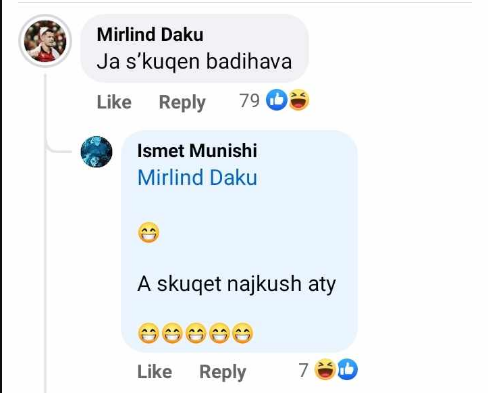The height and width of the screenshot is (393, 488).
Task: Open Ismet Munishi's profile picture
Action: 96,152
